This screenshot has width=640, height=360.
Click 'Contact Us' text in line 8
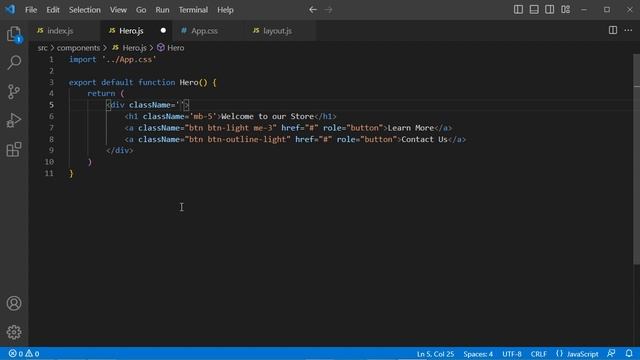pyautogui.click(x=424, y=139)
